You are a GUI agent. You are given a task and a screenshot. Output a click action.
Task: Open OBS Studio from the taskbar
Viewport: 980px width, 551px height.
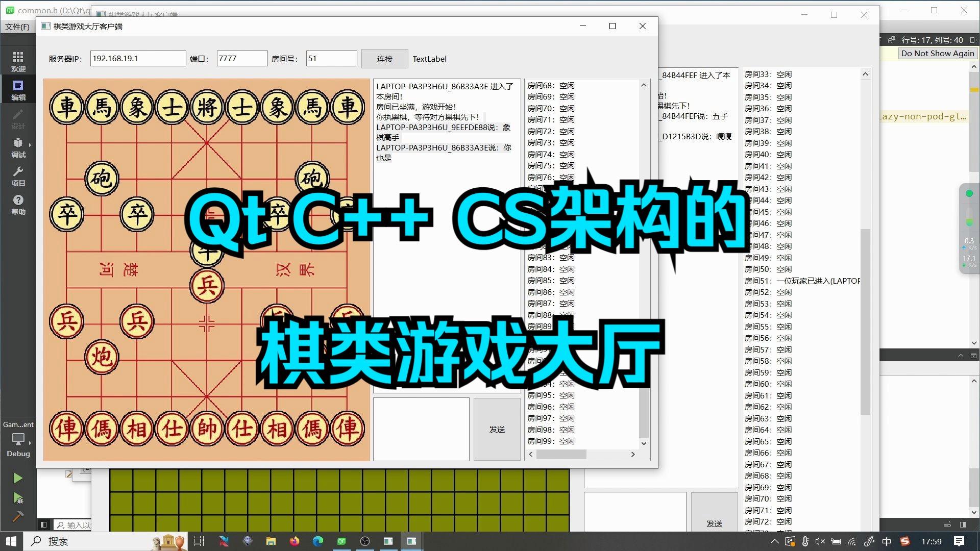(x=365, y=541)
